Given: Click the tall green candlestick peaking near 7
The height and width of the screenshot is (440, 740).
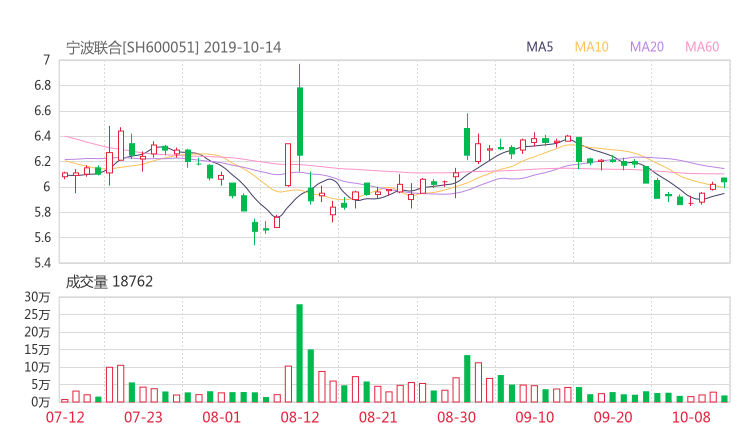Looking at the screenshot, I should pyautogui.click(x=300, y=120).
